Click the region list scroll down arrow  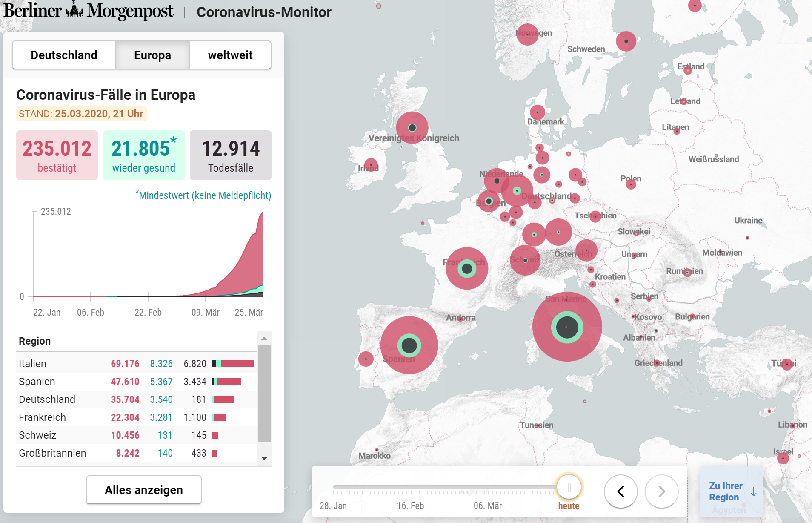click(264, 458)
